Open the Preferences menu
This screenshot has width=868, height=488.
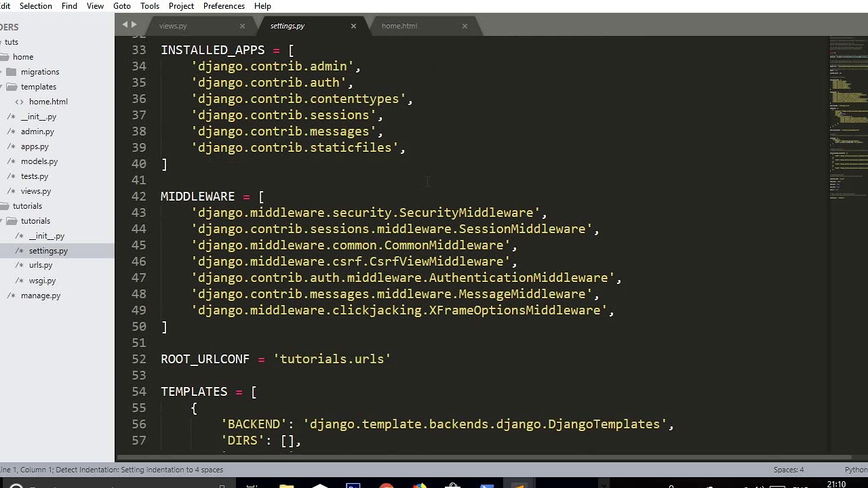[x=224, y=6]
